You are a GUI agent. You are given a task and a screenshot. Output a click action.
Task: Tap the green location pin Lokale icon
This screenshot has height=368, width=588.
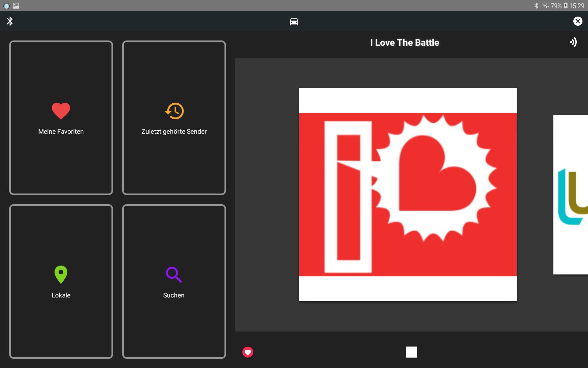pyautogui.click(x=61, y=274)
